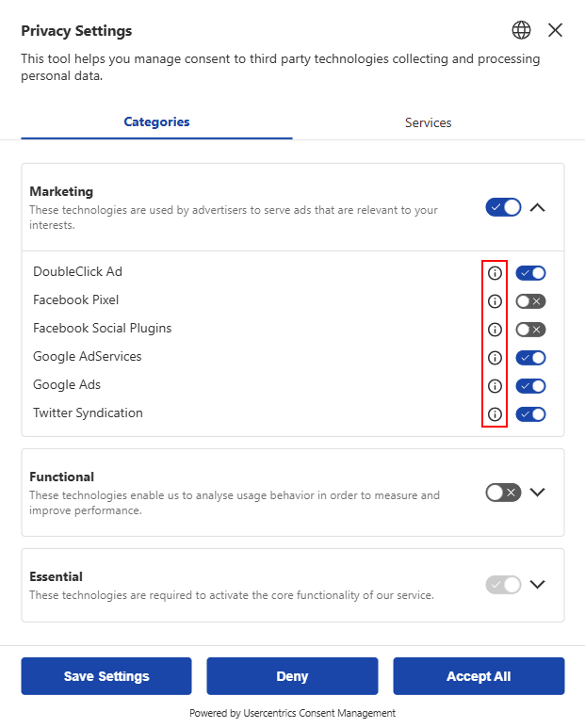Enable the Facebook Pixel toggle
The height and width of the screenshot is (728, 585).
pyautogui.click(x=530, y=301)
